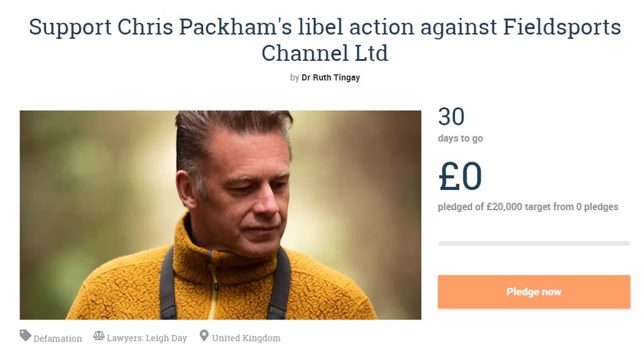Click the location pin icon
644x349 pixels.
(x=204, y=335)
